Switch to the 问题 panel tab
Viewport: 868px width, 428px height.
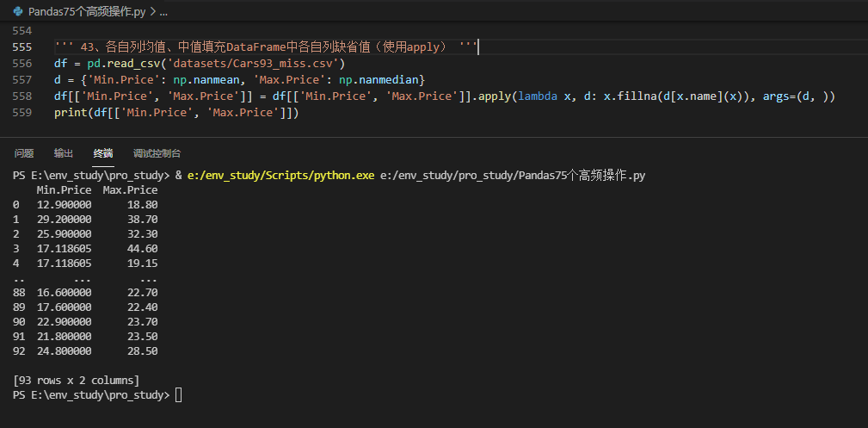[24, 153]
